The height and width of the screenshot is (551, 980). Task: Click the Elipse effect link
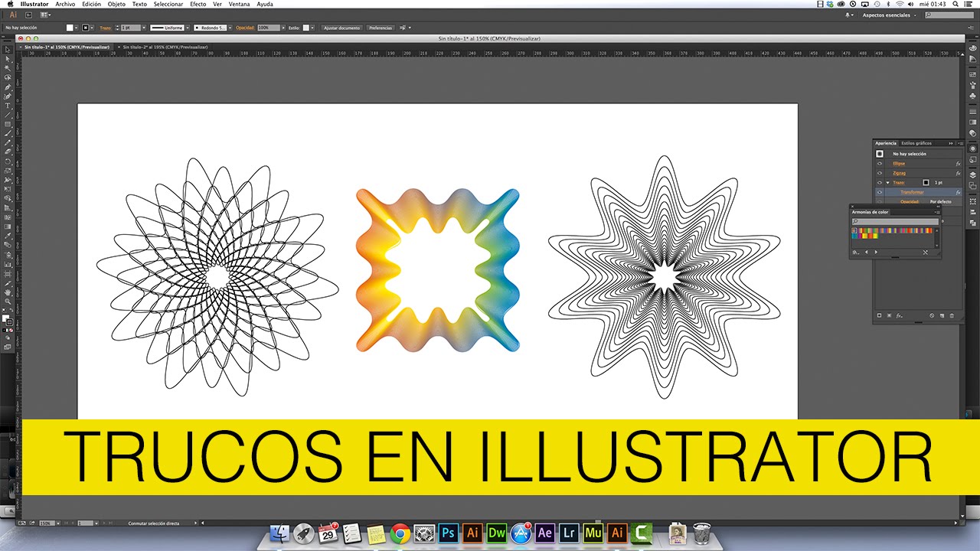click(x=898, y=164)
